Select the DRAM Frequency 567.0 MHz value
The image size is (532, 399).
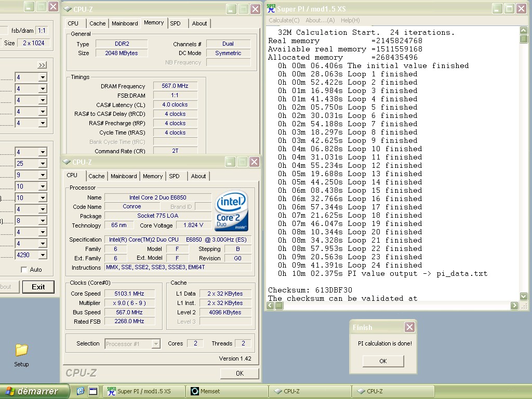point(175,86)
